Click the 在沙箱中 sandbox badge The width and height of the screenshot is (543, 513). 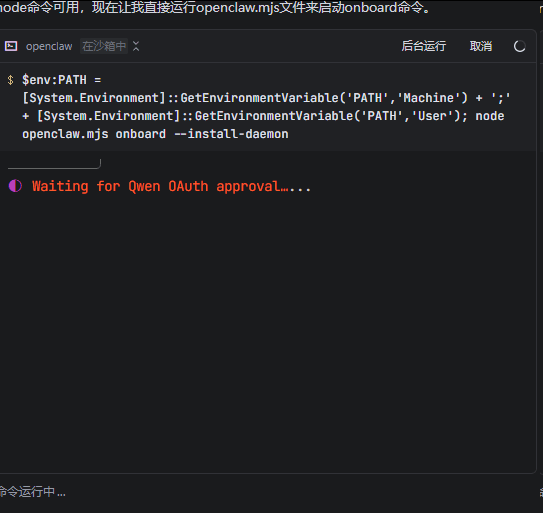pos(104,46)
